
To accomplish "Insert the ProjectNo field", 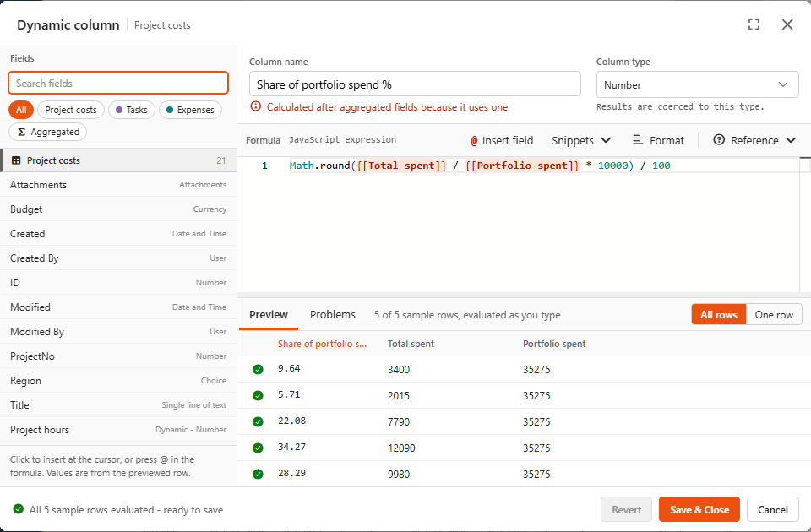I will [118, 356].
